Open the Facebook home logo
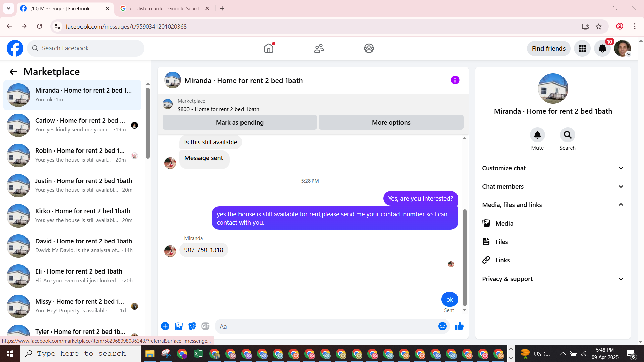Image resolution: width=644 pixels, height=362 pixels. [15, 48]
